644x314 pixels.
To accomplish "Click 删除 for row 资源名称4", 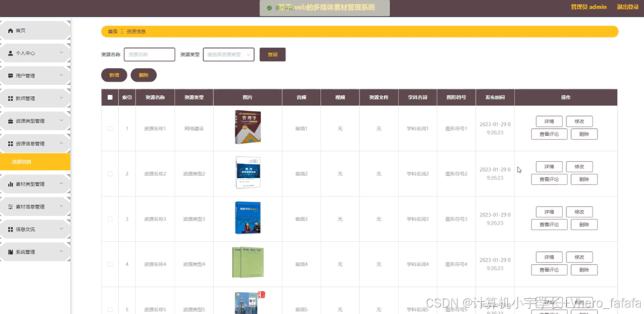I will click(584, 270).
